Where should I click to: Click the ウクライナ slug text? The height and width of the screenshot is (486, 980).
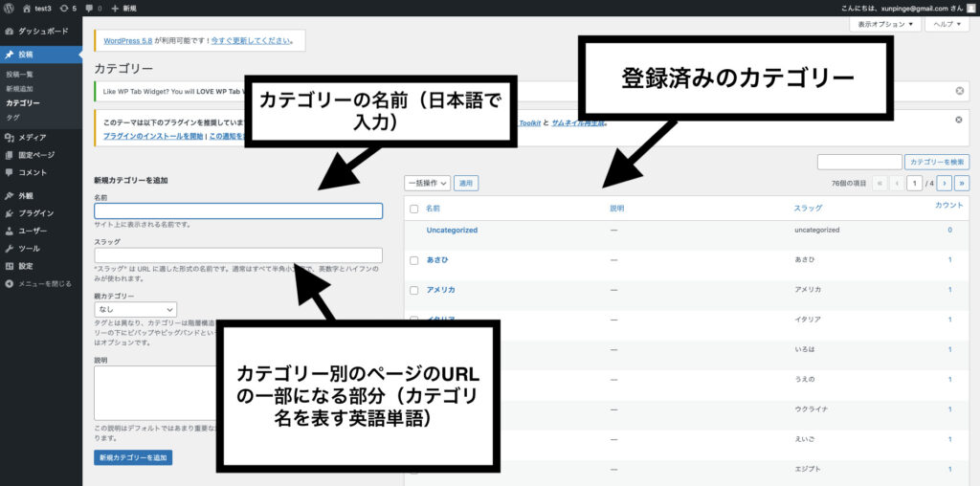tap(812, 409)
